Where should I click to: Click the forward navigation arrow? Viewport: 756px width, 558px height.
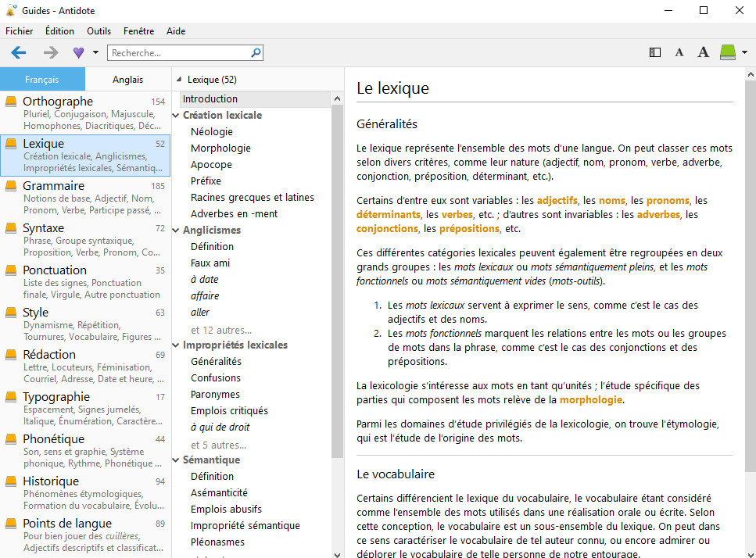tap(51, 52)
